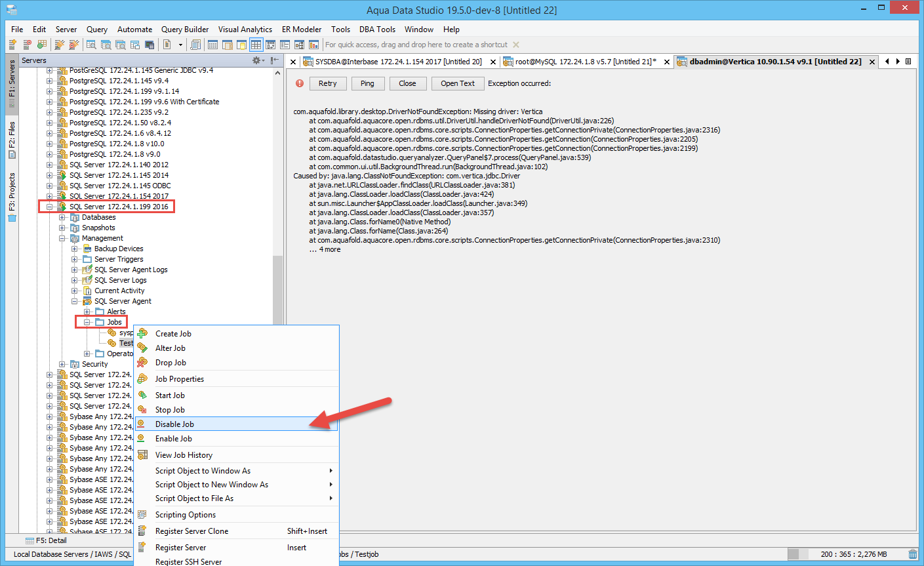The height and width of the screenshot is (566, 924).
Task: Choose Drop Job from context menu
Action: pos(237,363)
